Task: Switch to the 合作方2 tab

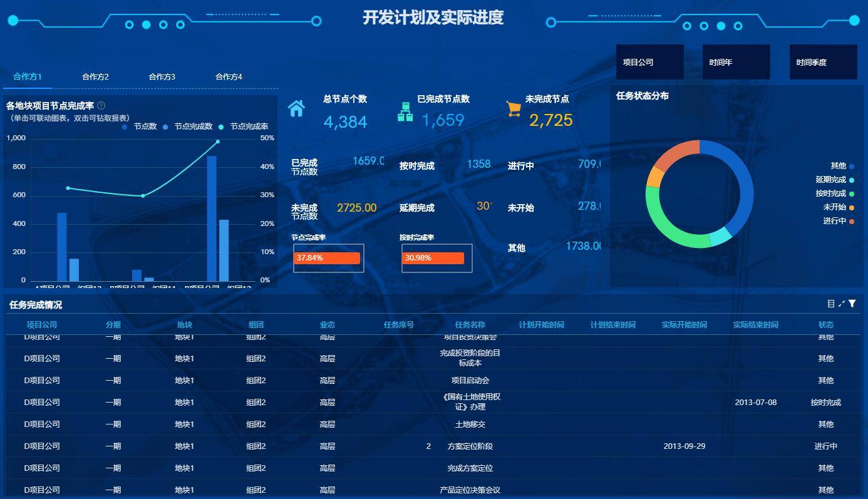Action: pos(95,77)
